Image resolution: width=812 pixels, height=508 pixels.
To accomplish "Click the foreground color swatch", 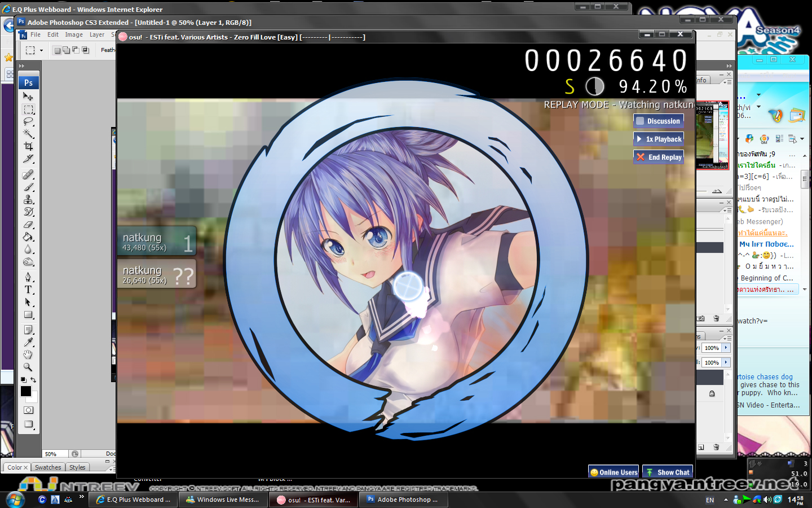I will pyautogui.click(x=25, y=391).
